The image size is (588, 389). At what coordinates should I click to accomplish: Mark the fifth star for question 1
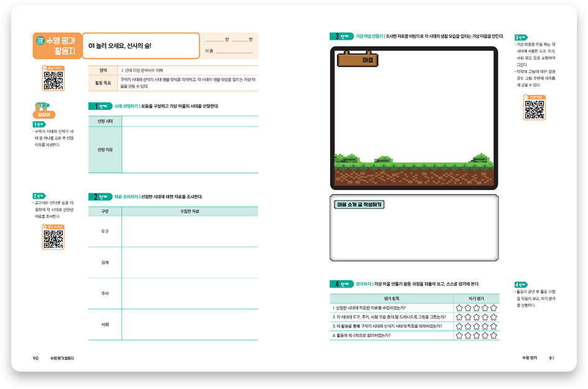[494, 308]
